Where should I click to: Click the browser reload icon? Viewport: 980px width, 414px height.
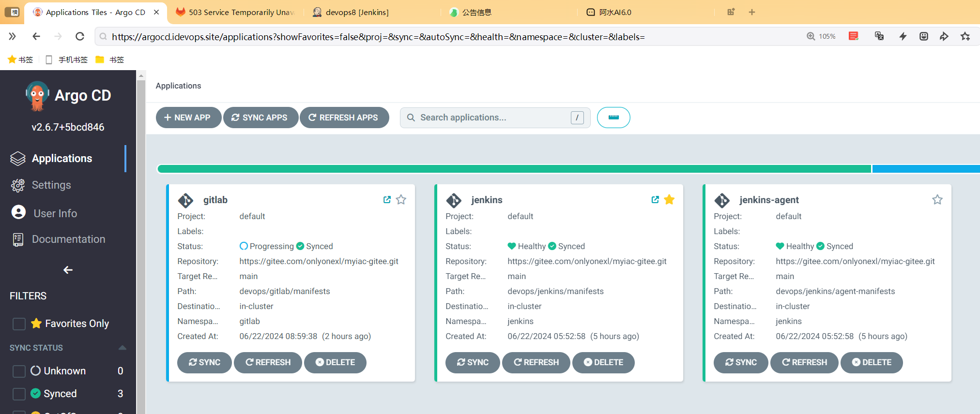tap(80, 36)
